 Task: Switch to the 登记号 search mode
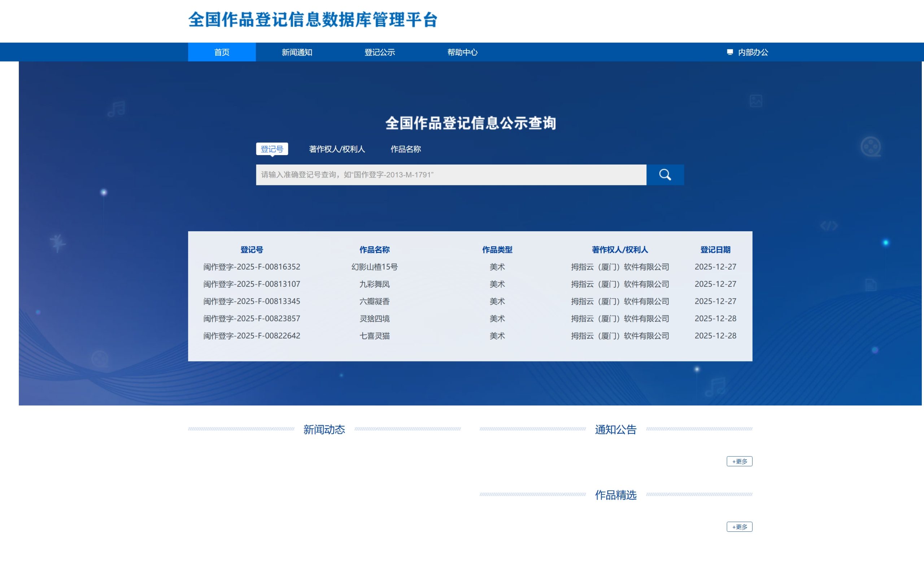pyautogui.click(x=272, y=149)
